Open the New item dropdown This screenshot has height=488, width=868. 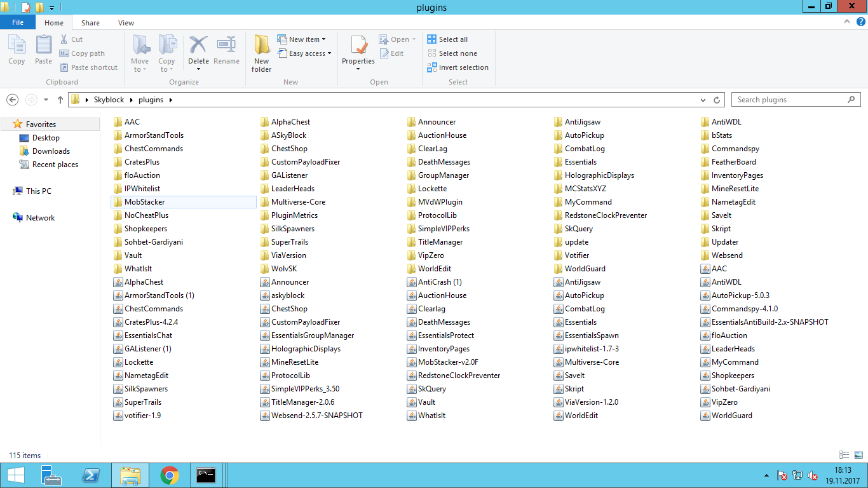pos(302,39)
